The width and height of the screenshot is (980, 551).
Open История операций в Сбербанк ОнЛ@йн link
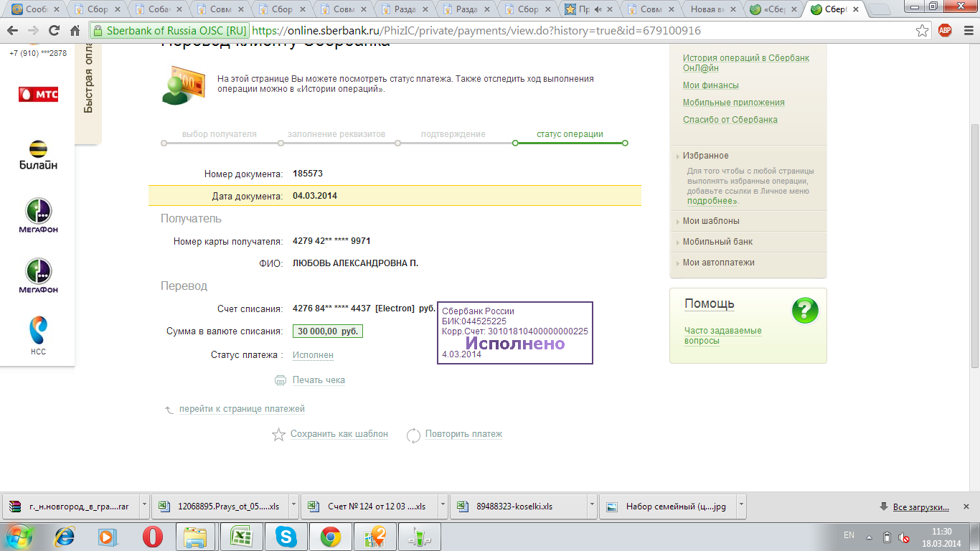[746, 63]
